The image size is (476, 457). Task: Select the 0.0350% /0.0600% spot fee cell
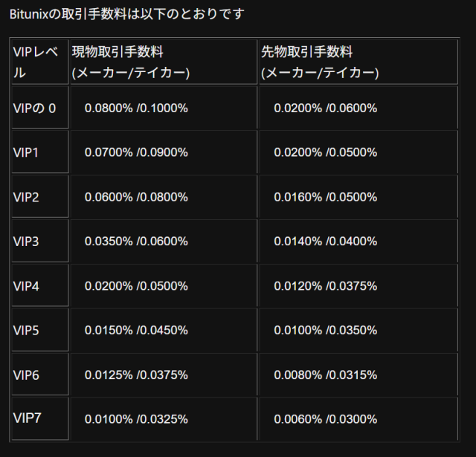coord(136,242)
